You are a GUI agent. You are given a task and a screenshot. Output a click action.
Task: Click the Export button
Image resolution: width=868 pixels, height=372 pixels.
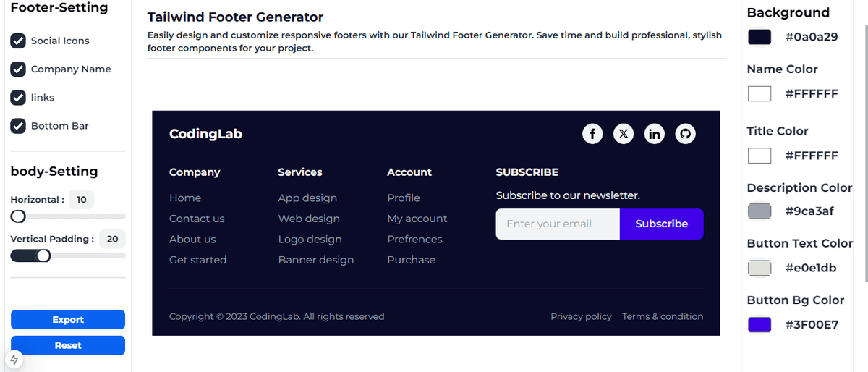pyautogui.click(x=68, y=319)
